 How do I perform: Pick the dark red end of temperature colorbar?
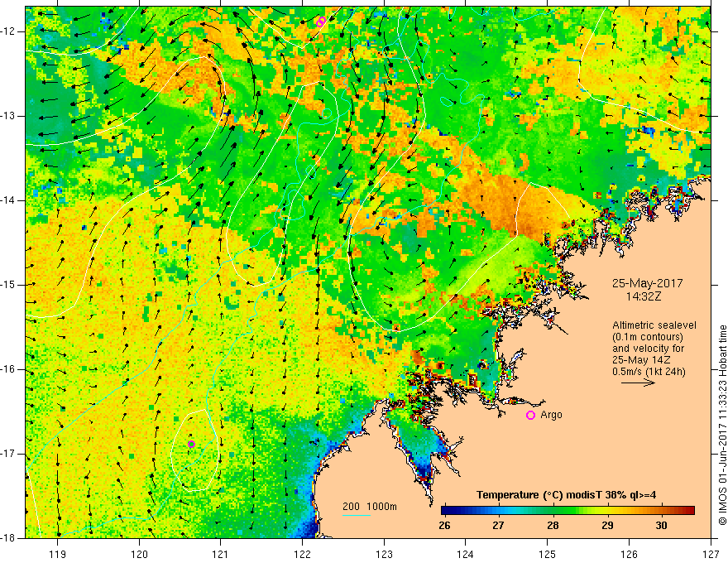click(689, 511)
